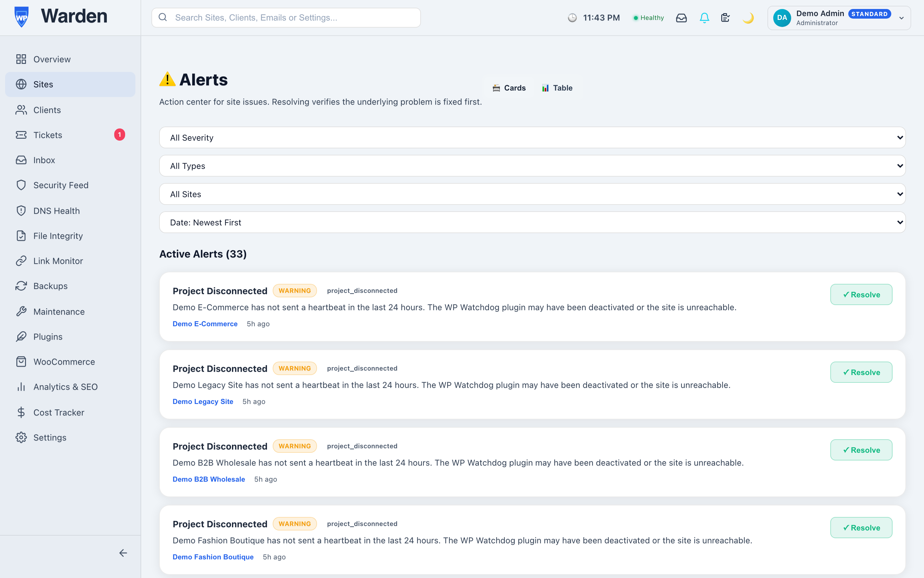Resolve the Demo B2B Wholesale alert

(x=861, y=450)
